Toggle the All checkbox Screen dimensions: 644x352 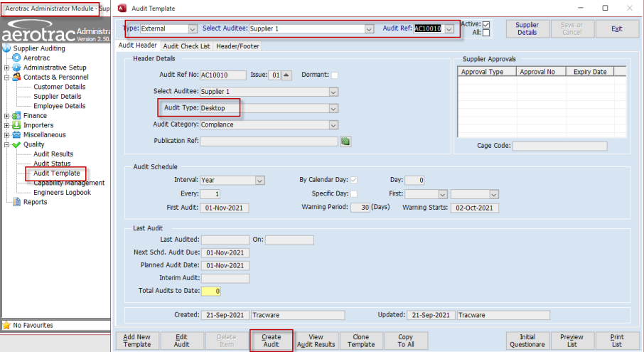[x=486, y=33]
